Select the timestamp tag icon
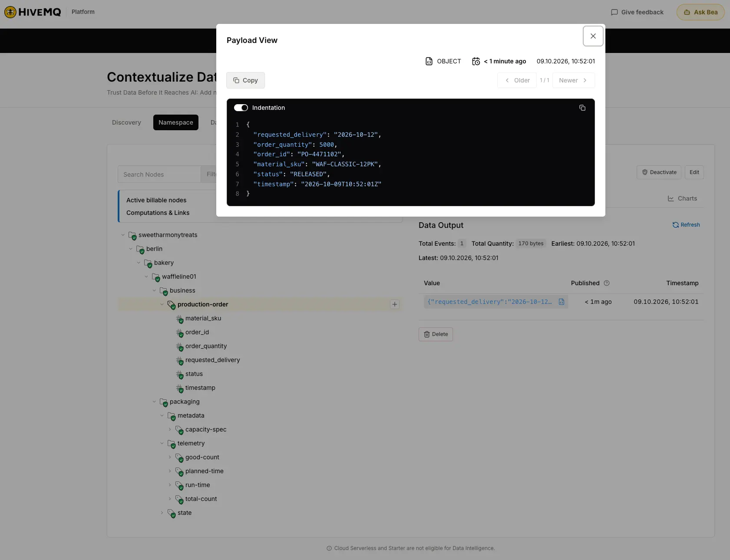Screen dimensions: 730x560 pyautogui.click(x=180, y=389)
